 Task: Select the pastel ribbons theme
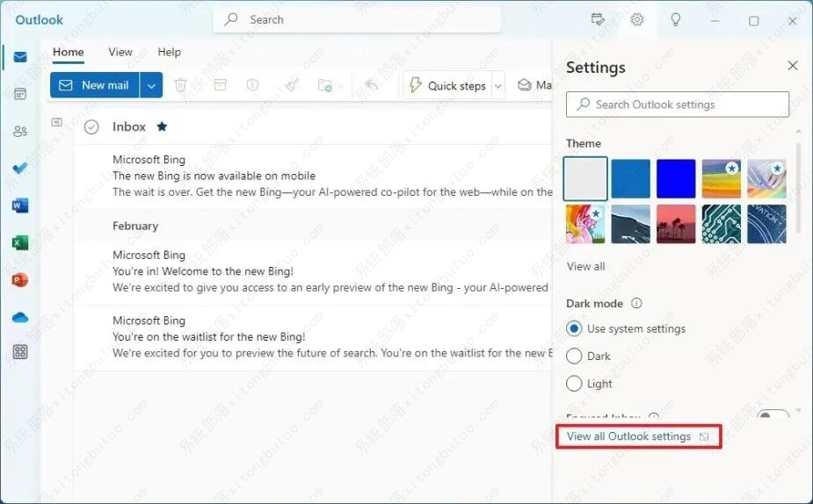[x=766, y=179]
